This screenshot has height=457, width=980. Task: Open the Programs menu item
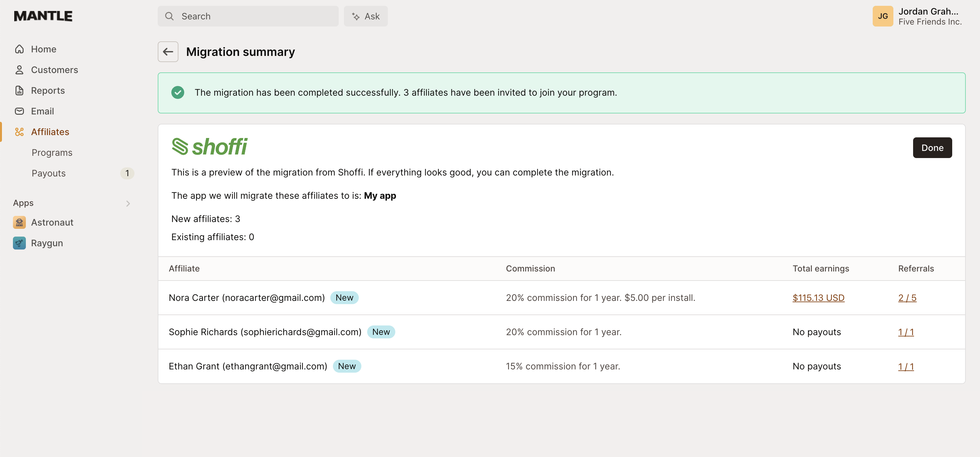coord(52,152)
